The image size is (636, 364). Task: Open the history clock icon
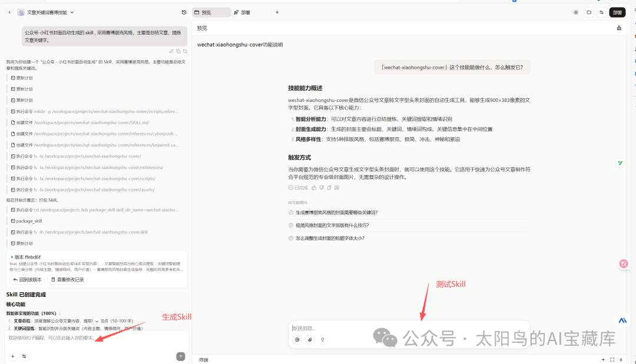[184, 12]
